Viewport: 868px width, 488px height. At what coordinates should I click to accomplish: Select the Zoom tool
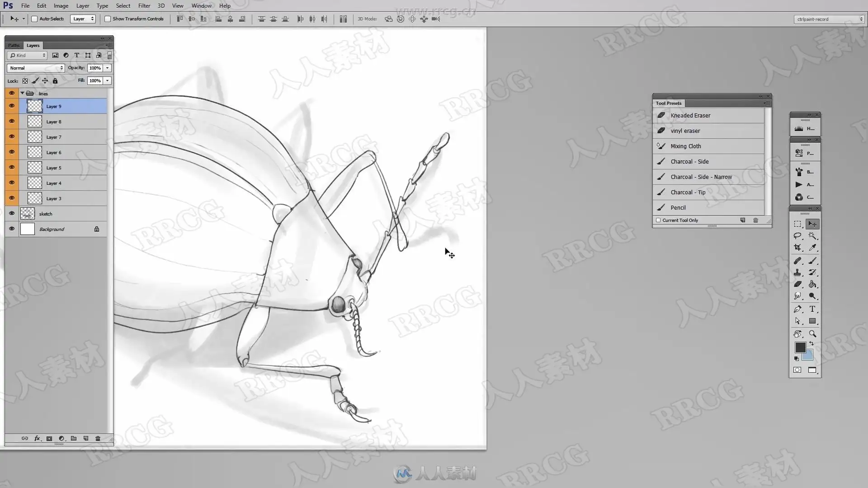[x=812, y=334]
